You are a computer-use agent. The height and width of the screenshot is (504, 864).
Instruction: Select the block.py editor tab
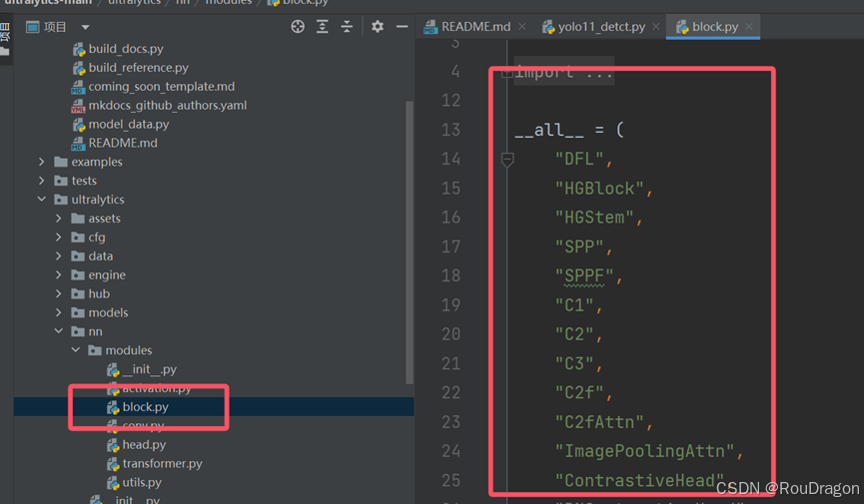pyautogui.click(x=715, y=26)
